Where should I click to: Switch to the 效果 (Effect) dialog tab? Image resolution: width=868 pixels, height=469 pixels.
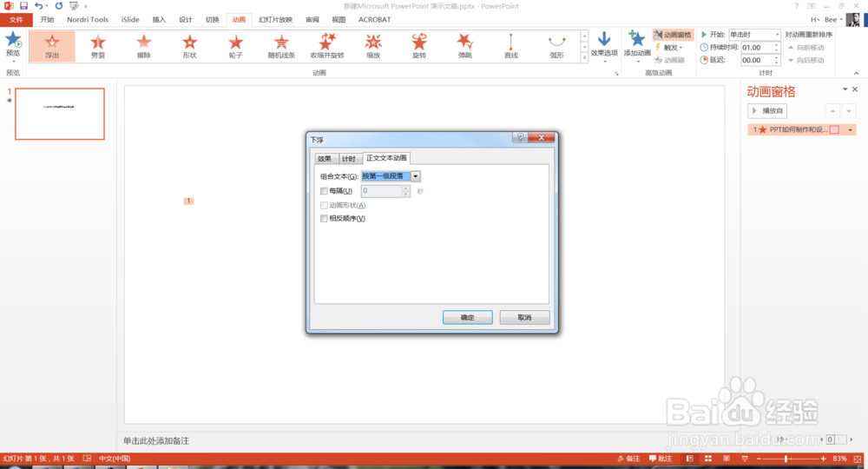[325, 159]
